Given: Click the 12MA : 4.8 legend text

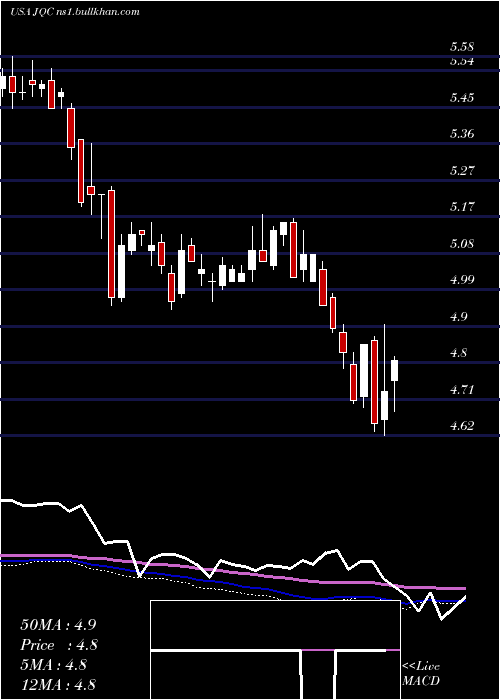Looking at the screenshot, I should coord(58,685).
